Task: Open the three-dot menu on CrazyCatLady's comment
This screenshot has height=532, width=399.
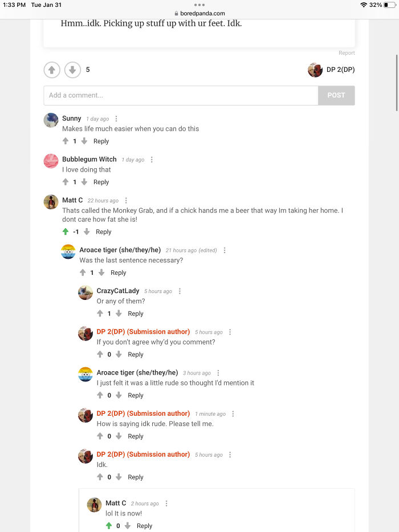Action: (x=180, y=291)
